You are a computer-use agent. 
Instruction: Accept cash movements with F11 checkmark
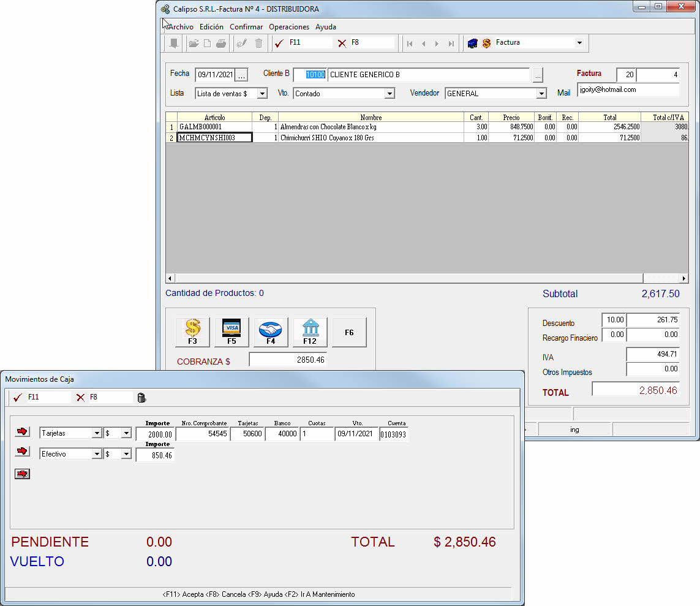[18, 398]
